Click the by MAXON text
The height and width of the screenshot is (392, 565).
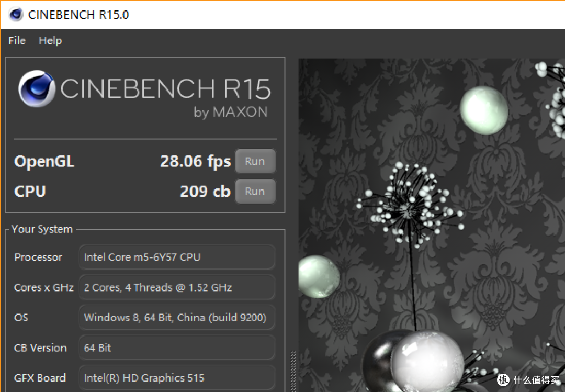231,112
